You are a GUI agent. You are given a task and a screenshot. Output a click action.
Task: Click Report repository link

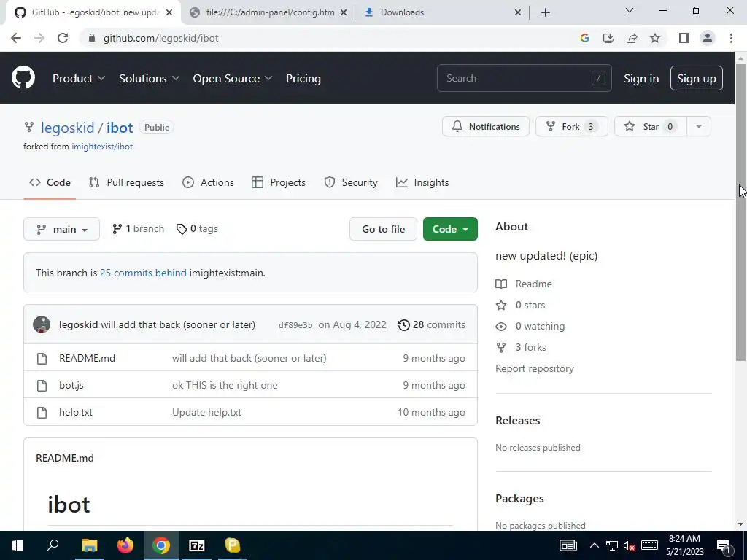[x=535, y=369]
